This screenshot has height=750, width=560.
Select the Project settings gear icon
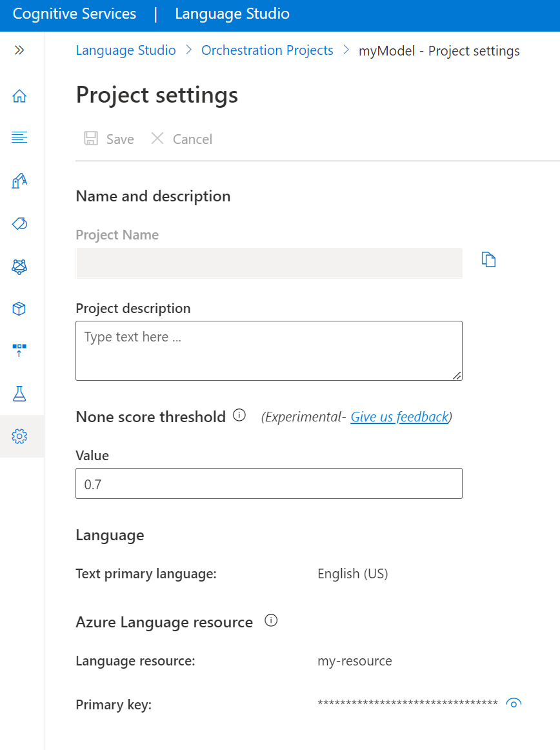[x=19, y=436]
